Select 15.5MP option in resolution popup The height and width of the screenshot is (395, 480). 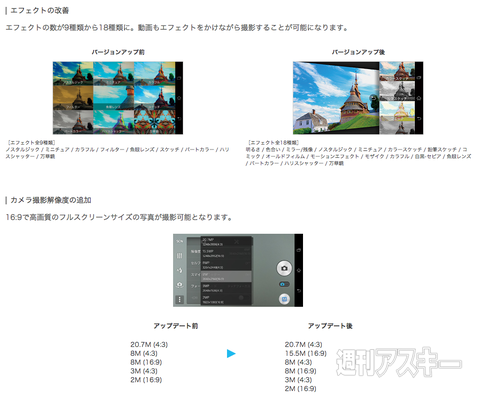[x=226, y=253]
